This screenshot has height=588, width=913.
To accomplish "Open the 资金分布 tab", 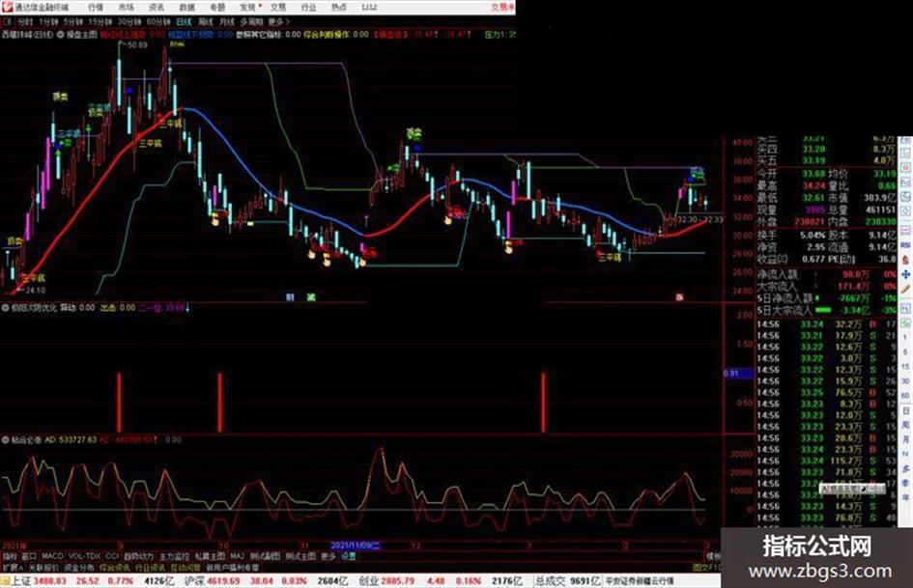I will 79,567.
